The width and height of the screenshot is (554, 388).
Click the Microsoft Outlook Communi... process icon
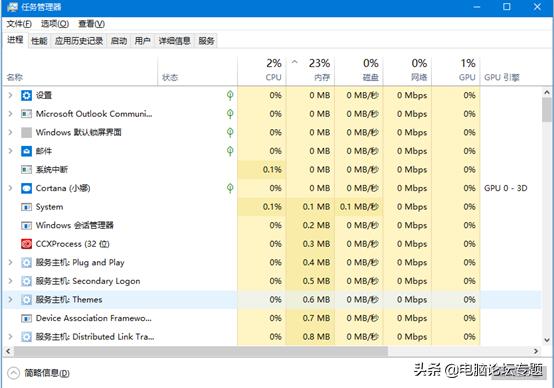pyautogui.click(x=26, y=114)
